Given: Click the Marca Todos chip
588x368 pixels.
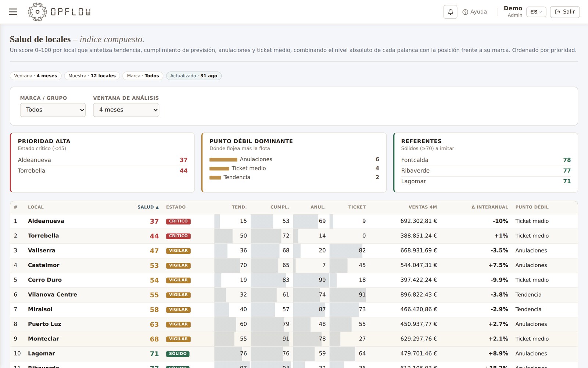Looking at the screenshot, I should point(143,76).
